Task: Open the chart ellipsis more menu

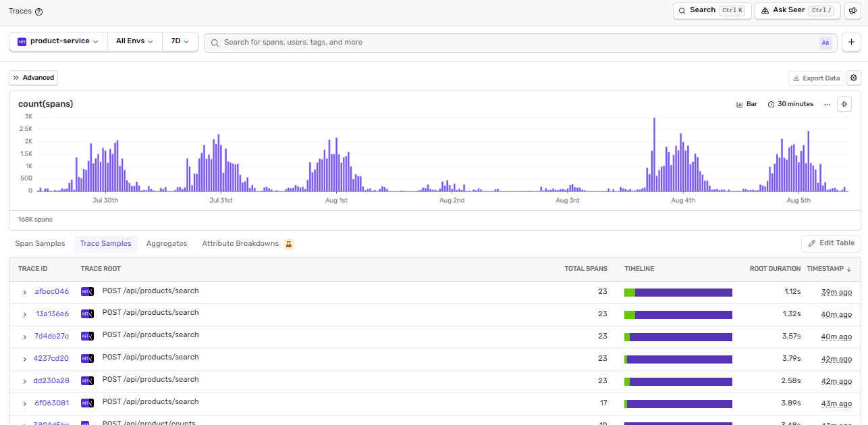Action: click(827, 104)
